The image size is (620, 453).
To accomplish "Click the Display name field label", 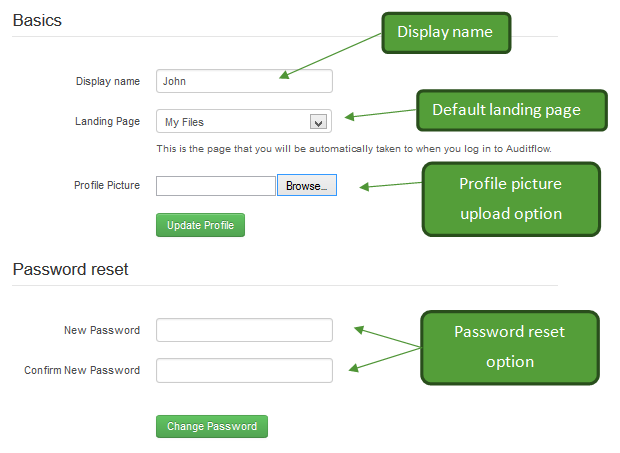I will click(108, 81).
